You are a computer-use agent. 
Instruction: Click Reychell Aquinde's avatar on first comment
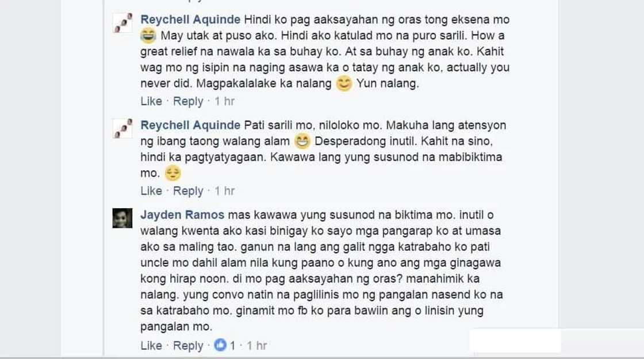coord(122,22)
